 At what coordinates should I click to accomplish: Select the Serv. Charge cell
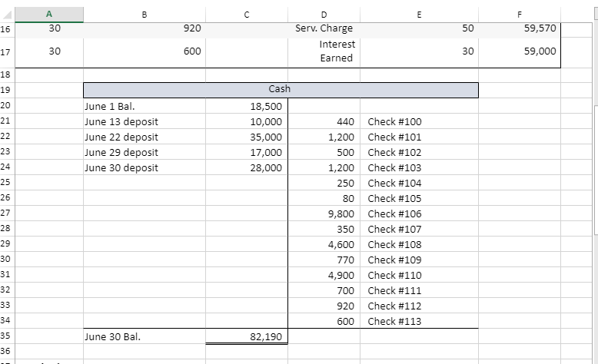click(x=324, y=28)
